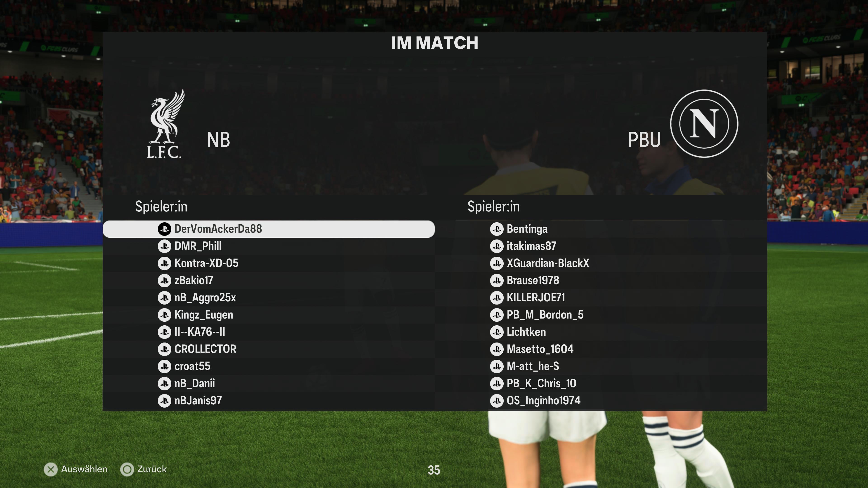Screen dimensions: 868x488
Task: Click PlayStation icon beside OS_Inginho1974
Action: [x=497, y=401]
